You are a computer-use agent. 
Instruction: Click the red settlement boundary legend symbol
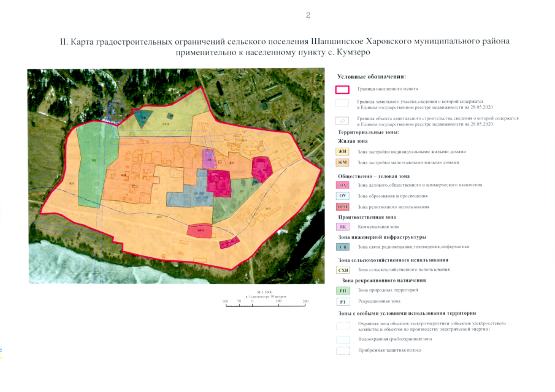point(343,89)
